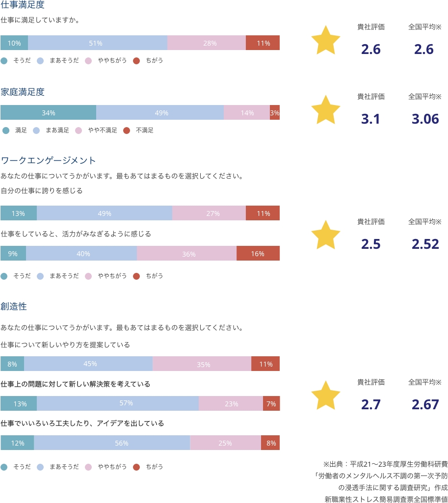
Task: Click the pink 36% bar segment
Action: tap(186, 253)
